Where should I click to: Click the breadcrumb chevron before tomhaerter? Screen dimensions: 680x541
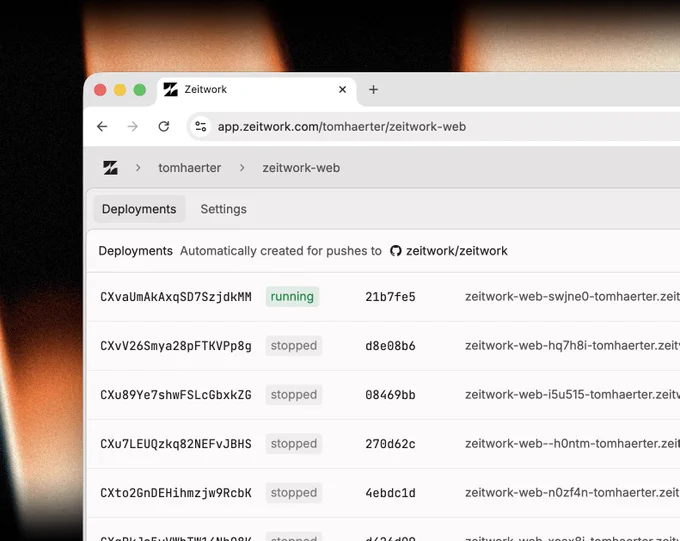(138, 168)
